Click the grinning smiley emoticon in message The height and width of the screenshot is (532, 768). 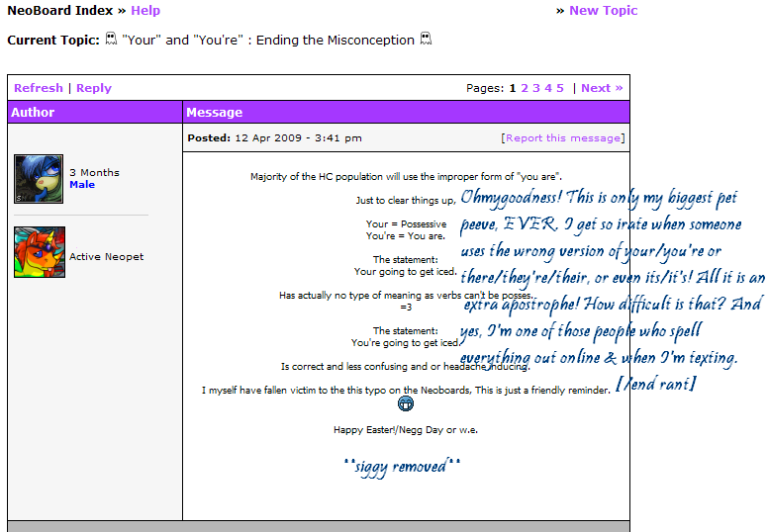pyautogui.click(x=406, y=403)
